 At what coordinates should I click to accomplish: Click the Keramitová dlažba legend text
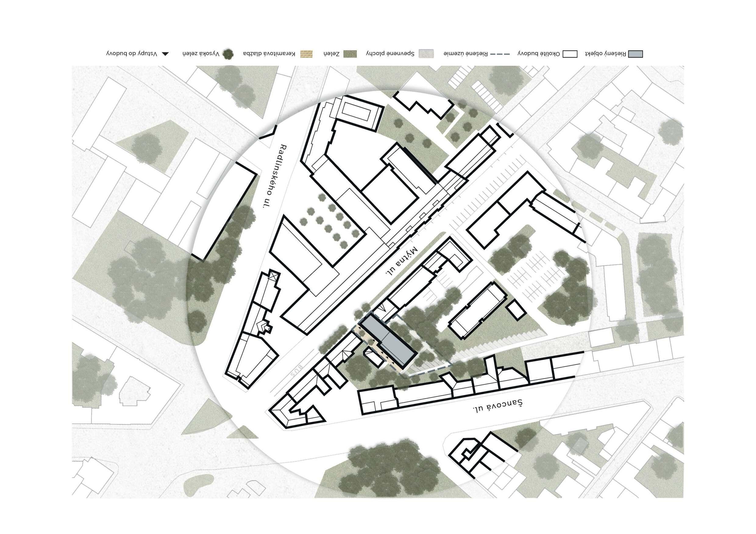pos(269,53)
